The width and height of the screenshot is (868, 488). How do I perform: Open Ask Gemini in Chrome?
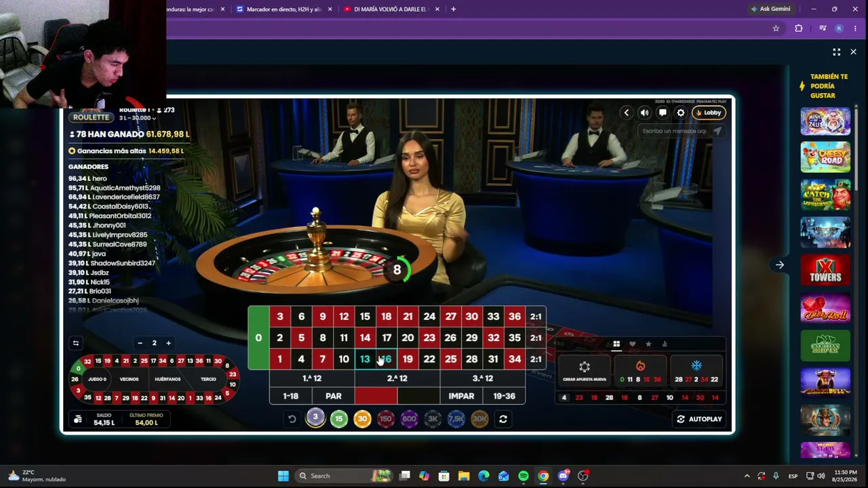[x=770, y=9]
